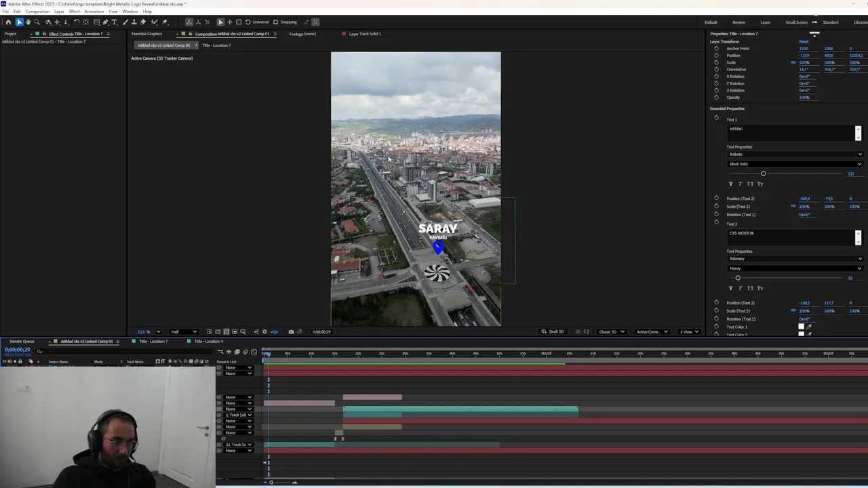Switch to the Essential Graphics tab
This screenshot has width=868, height=488.
[x=146, y=34]
